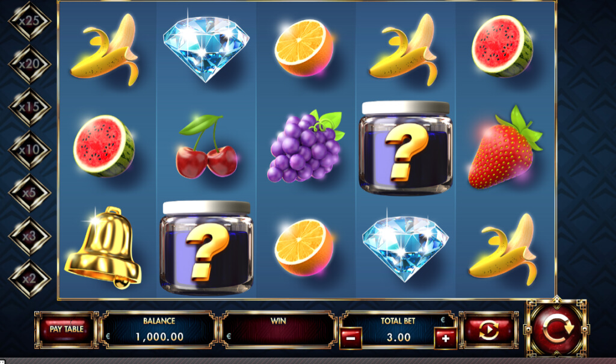Viewport: 616px width, 364px height.
Task: Select the x15 multiplier diamond
Action: [30, 107]
